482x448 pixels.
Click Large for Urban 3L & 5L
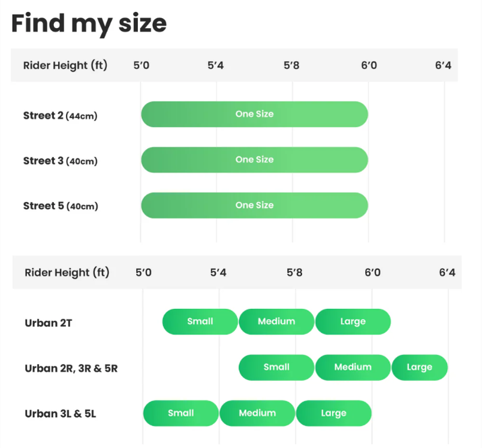pos(333,413)
